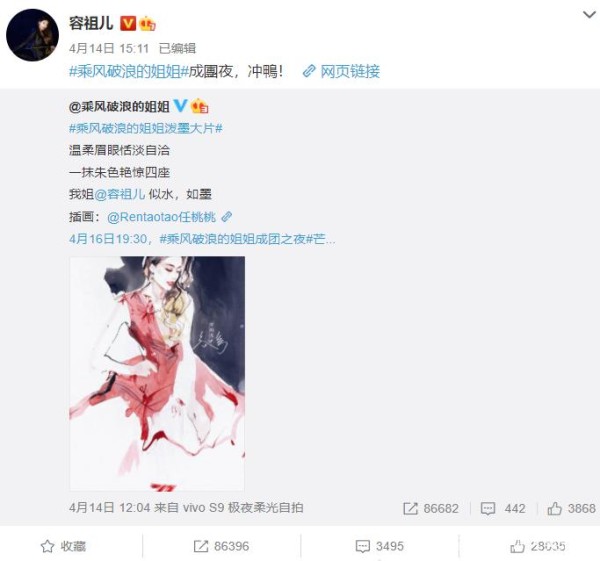
Task: Click the orange V verified badge
Action: click(x=128, y=23)
